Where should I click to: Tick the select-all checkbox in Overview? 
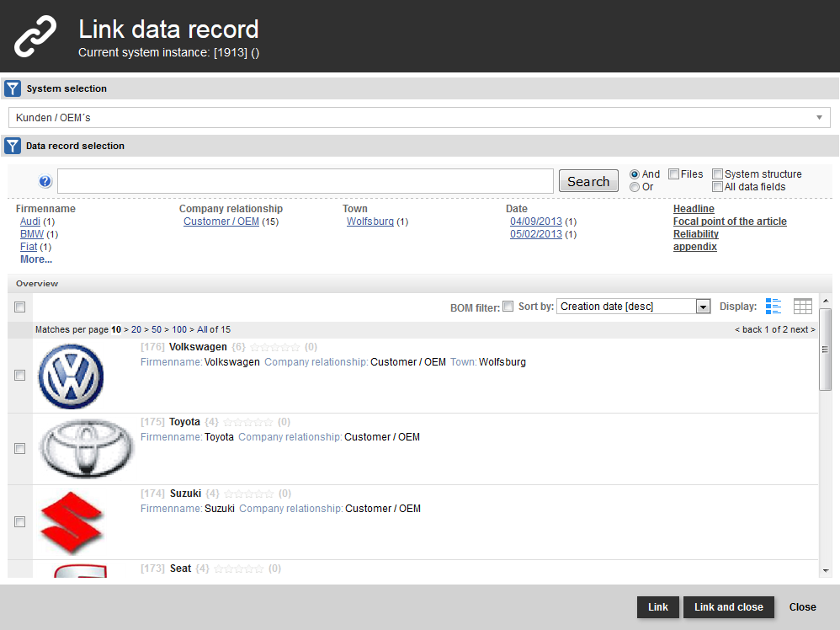pos(20,307)
